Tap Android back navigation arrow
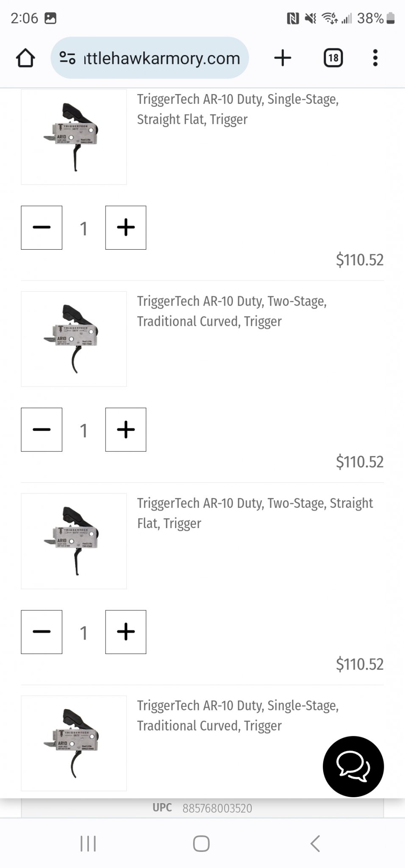 pos(315,843)
